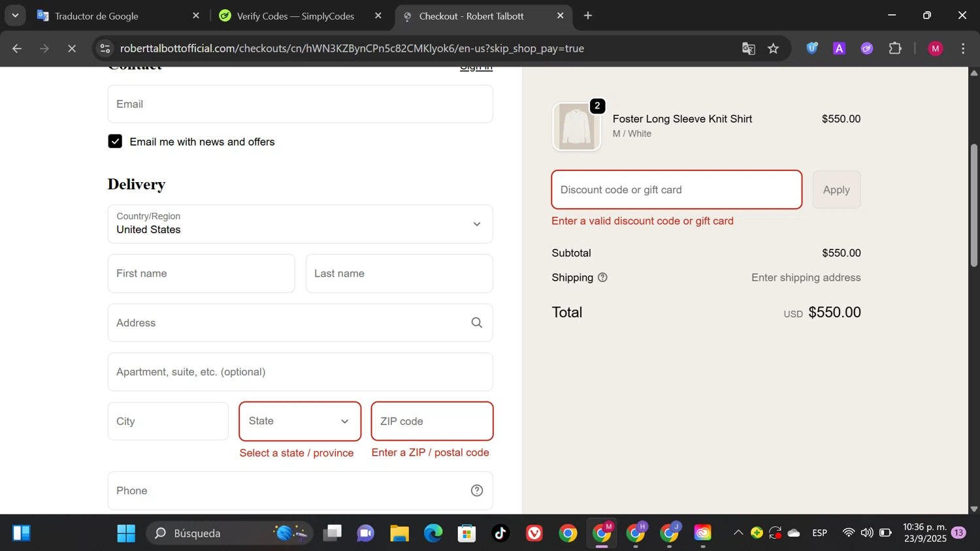Click the Apply discount button
The height and width of the screenshot is (551, 980).
836,190
